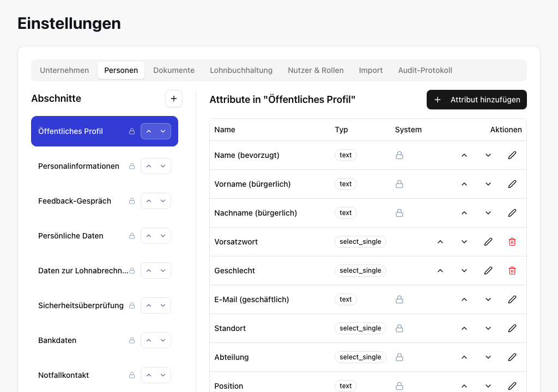Open the Daten zur Lohnabrechn... section
This screenshot has height=392, width=558.
coord(105,271)
